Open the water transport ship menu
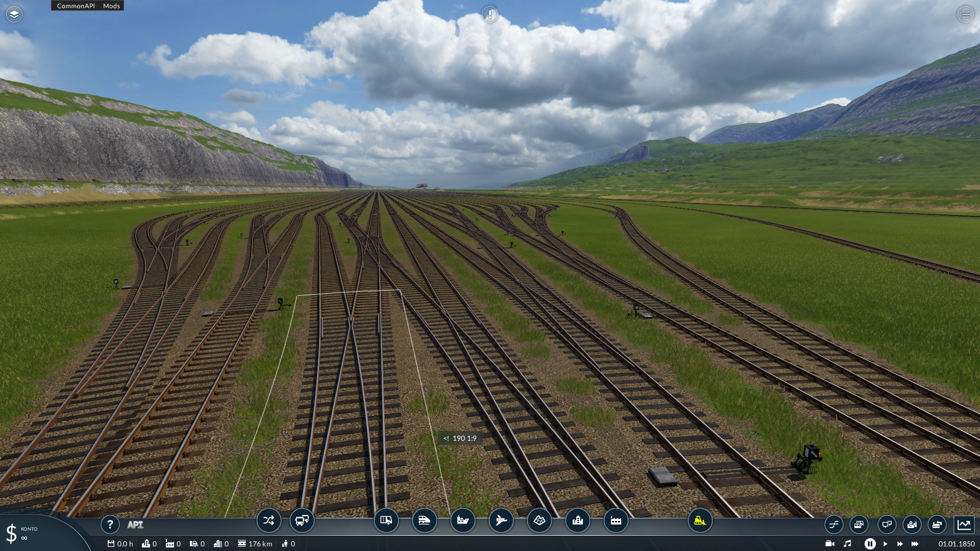The width and height of the screenshot is (980, 551). 462,520
